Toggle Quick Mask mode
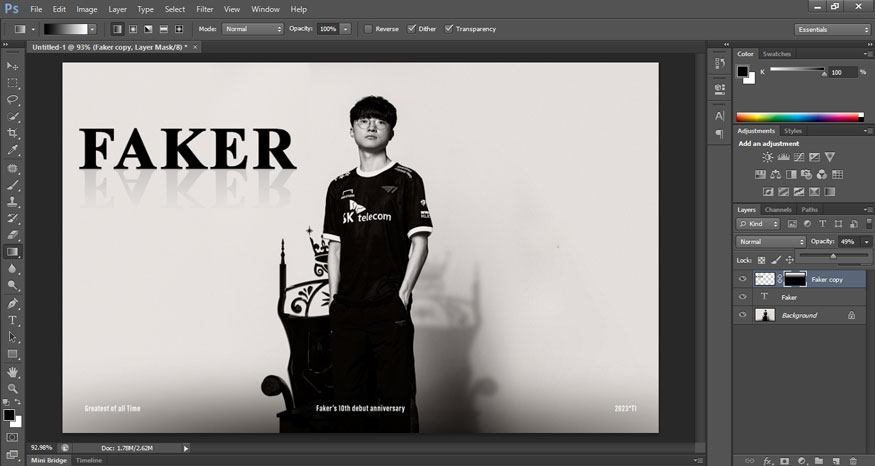Screen dimensions: 875x466 12,438
